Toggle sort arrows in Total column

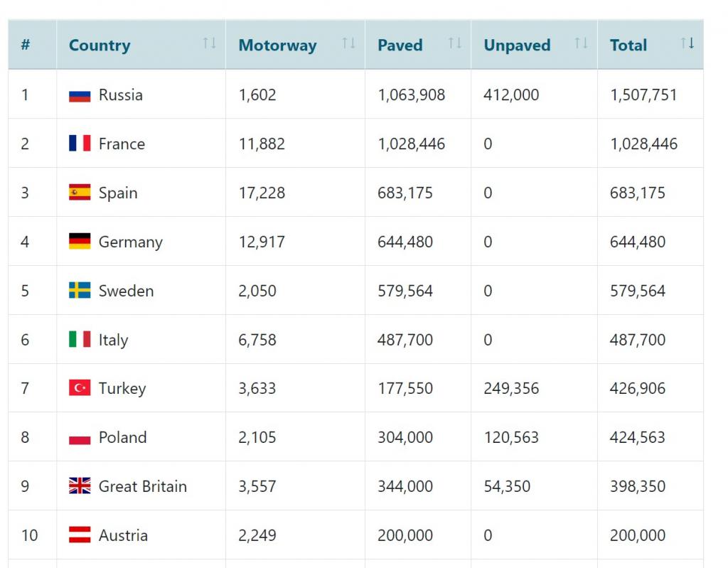tap(687, 43)
